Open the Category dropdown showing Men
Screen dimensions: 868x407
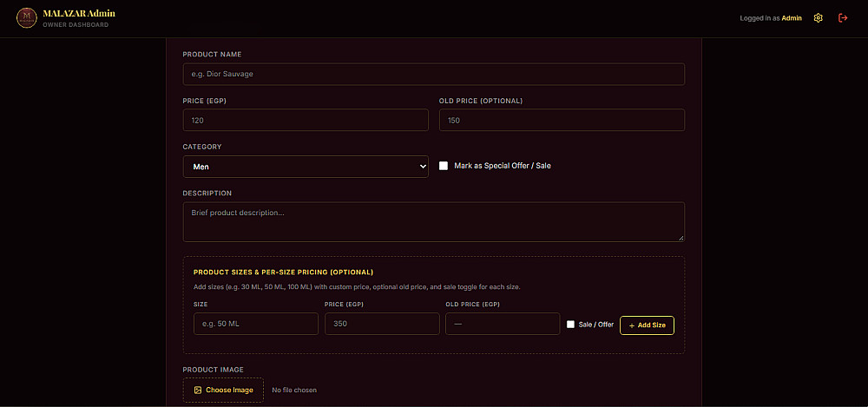pyautogui.click(x=306, y=166)
